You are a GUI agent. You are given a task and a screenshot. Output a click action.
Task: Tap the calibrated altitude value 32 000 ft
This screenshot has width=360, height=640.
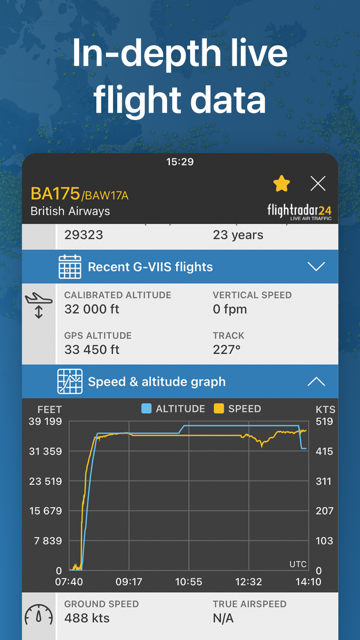91,309
